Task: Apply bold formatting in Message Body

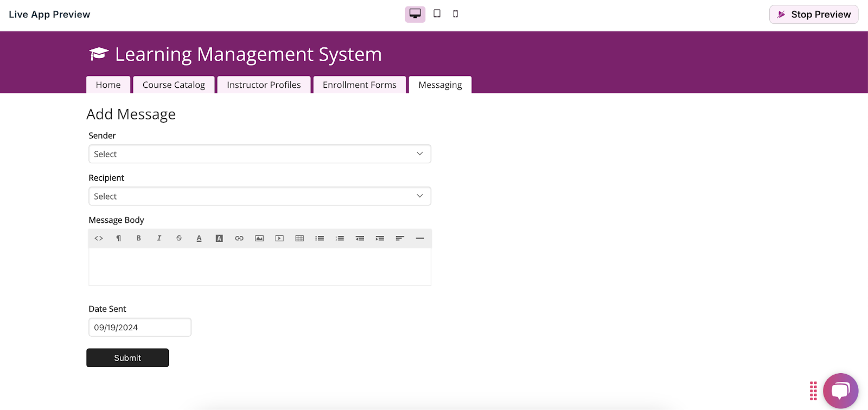Action: click(139, 239)
